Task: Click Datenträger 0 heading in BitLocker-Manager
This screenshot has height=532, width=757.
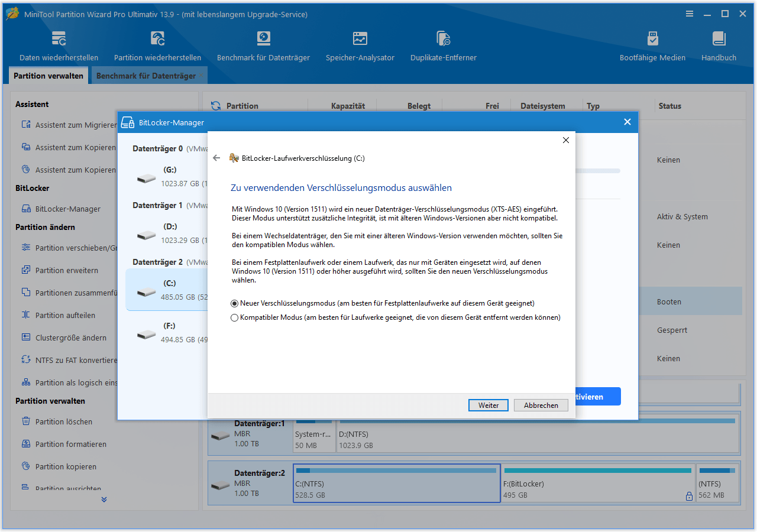Action: 157,148
